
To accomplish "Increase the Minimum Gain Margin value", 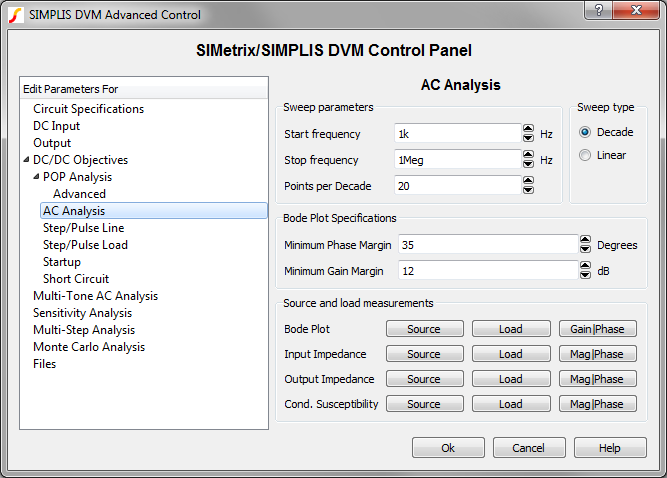I will (x=585, y=265).
